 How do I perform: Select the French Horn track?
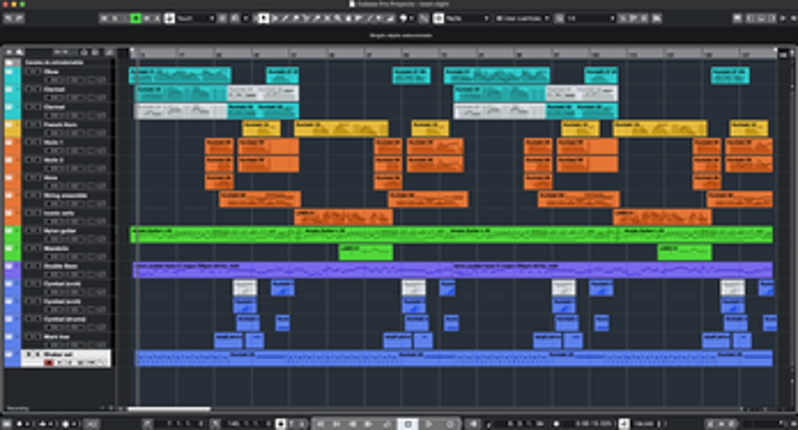coord(67,128)
